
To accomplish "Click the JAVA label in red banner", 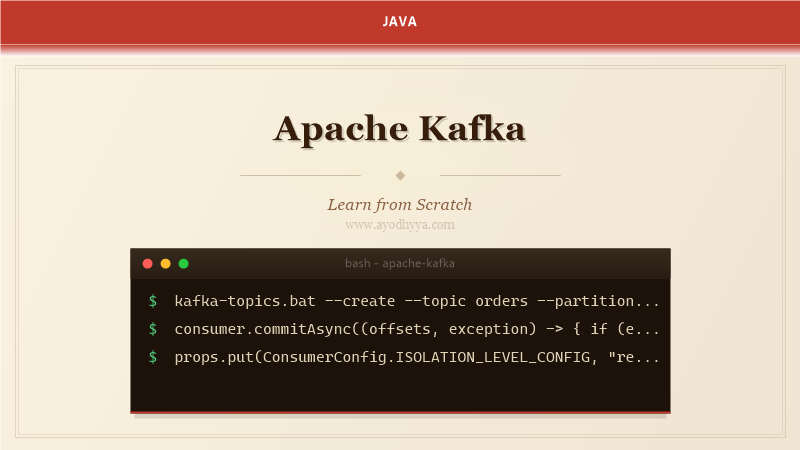I will [400, 22].
